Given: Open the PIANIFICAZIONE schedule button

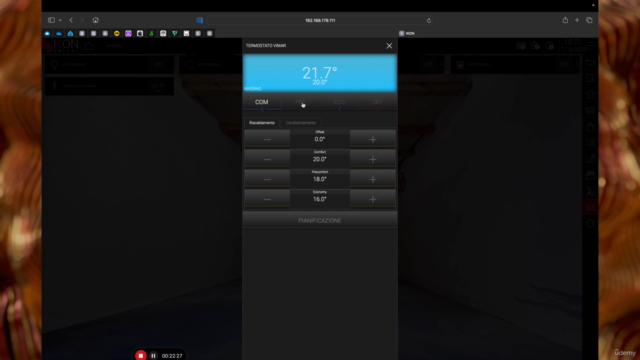Looking at the screenshot, I should coord(320,220).
